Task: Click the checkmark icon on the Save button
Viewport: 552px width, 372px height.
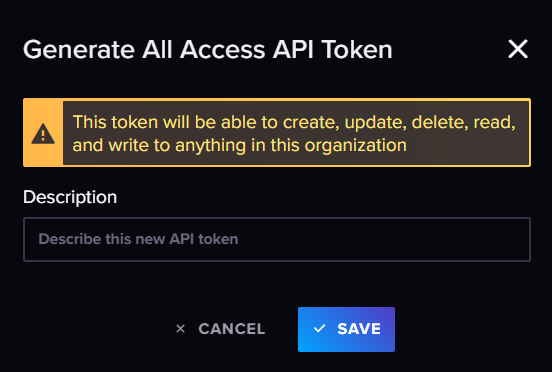Action: (319, 329)
